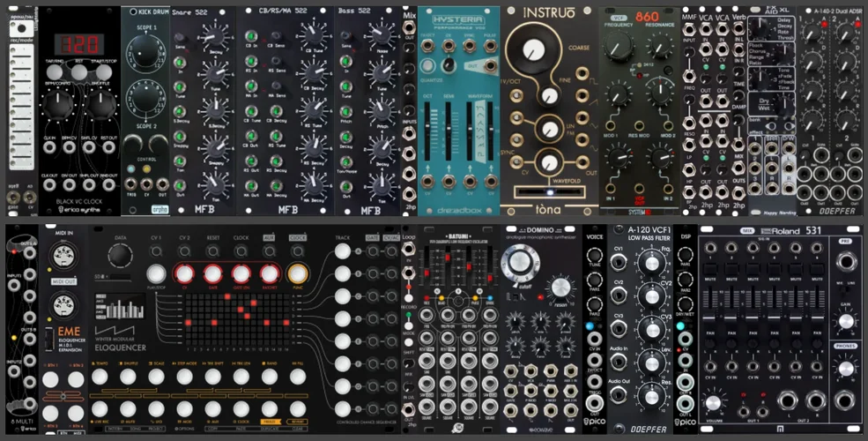Click the CLK IN jack on Black VC Clock
The width and height of the screenshot is (868, 441).
pyautogui.click(x=48, y=147)
